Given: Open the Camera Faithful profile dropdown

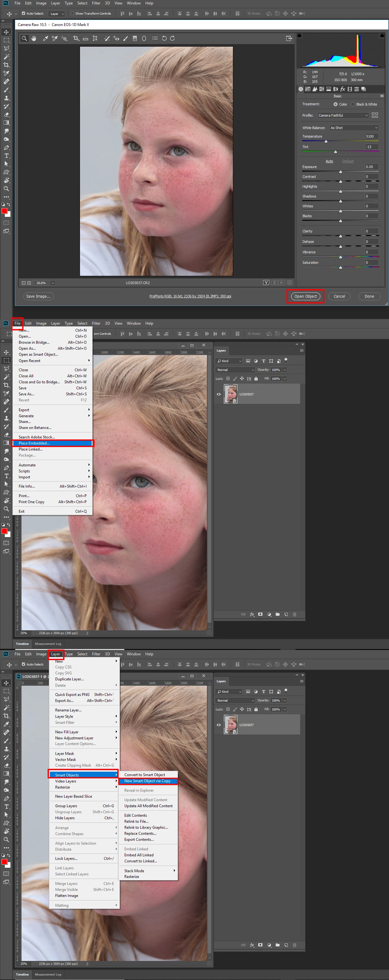Looking at the screenshot, I should click(x=343, y=115).
